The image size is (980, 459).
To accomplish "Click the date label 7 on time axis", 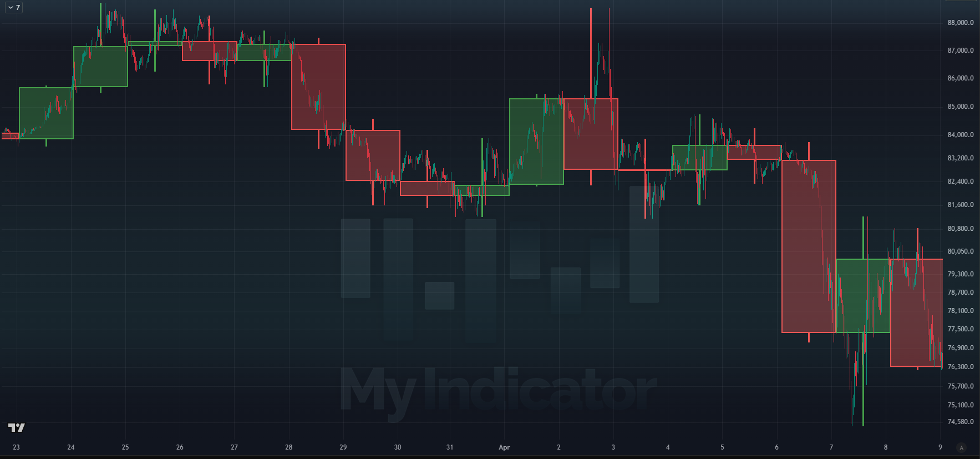I will coord(831,447).
